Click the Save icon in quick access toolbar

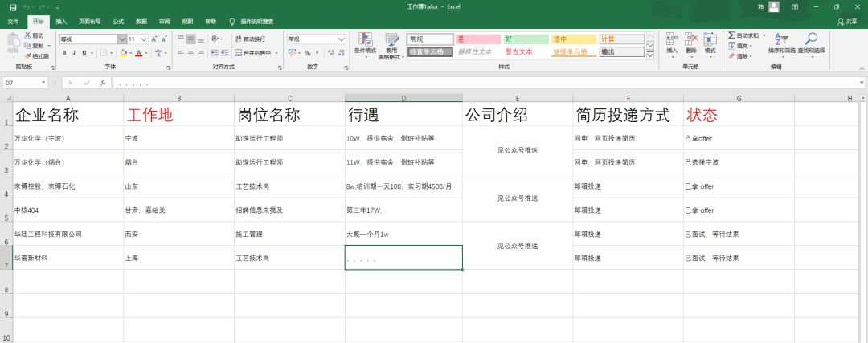point(12,6)
